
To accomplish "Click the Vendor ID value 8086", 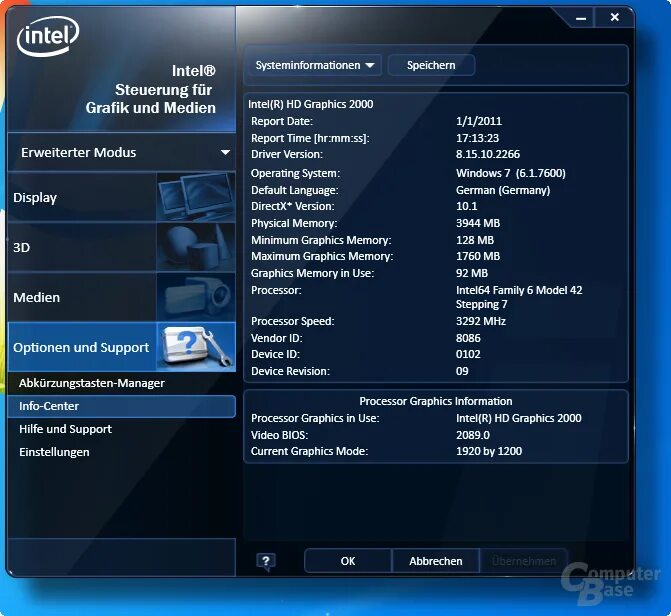I will [x=468, y=338].
